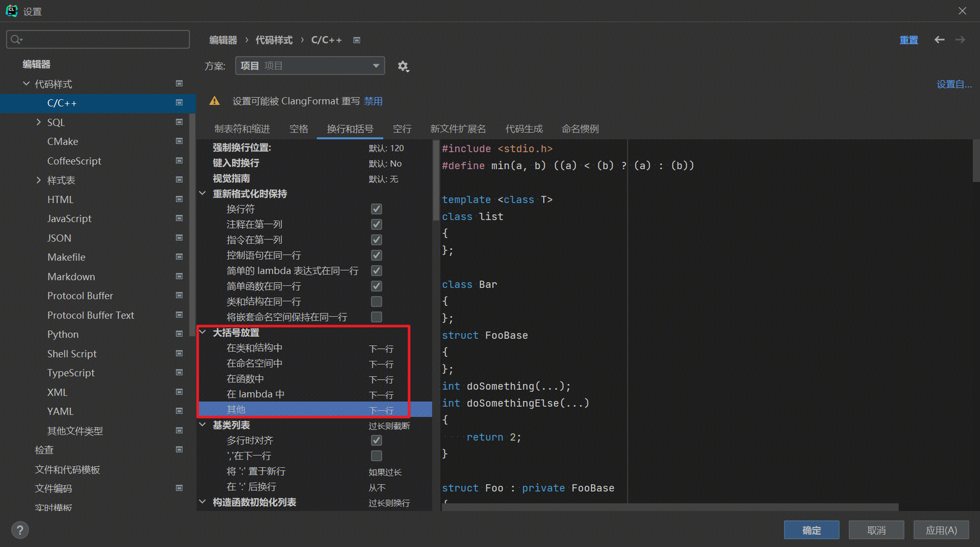Click the scheme settings gear icon
Image resolution: width=980 pixels, height=547 pixels.
point(403,67)
